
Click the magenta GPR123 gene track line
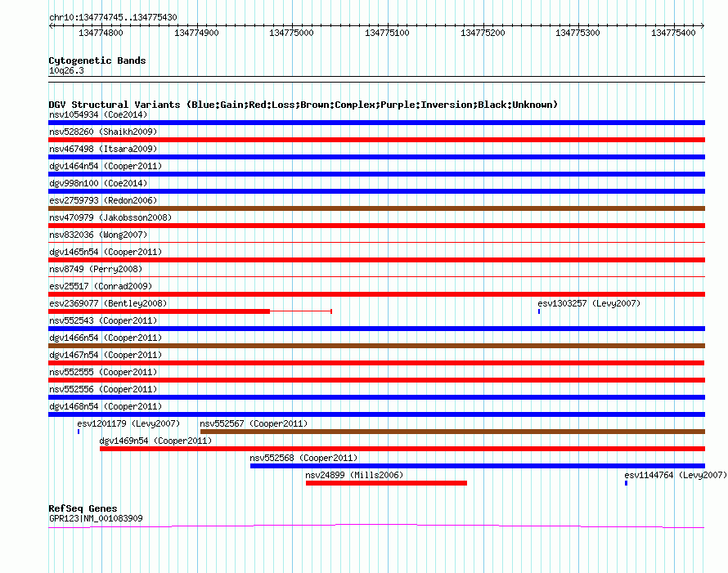click(376, 526)
